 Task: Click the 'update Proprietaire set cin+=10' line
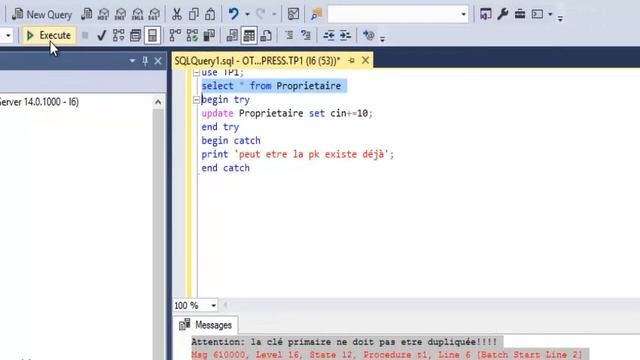click(287, 113)
